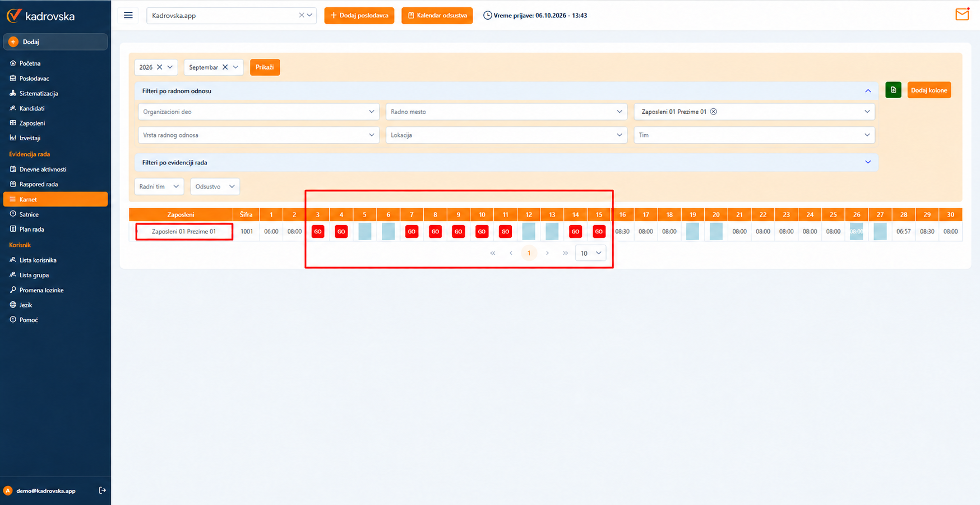Screen dimensions: 980x505
Task: Click the Kadrovska logo
Action: point(40,16)
